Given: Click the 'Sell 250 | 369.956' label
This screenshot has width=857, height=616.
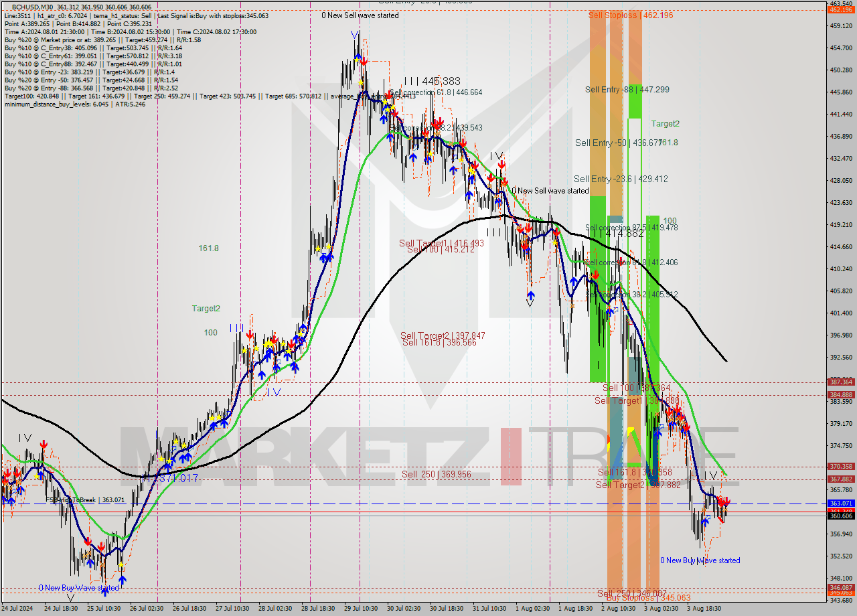Looking at the screenshot, I should click(437, 474).
